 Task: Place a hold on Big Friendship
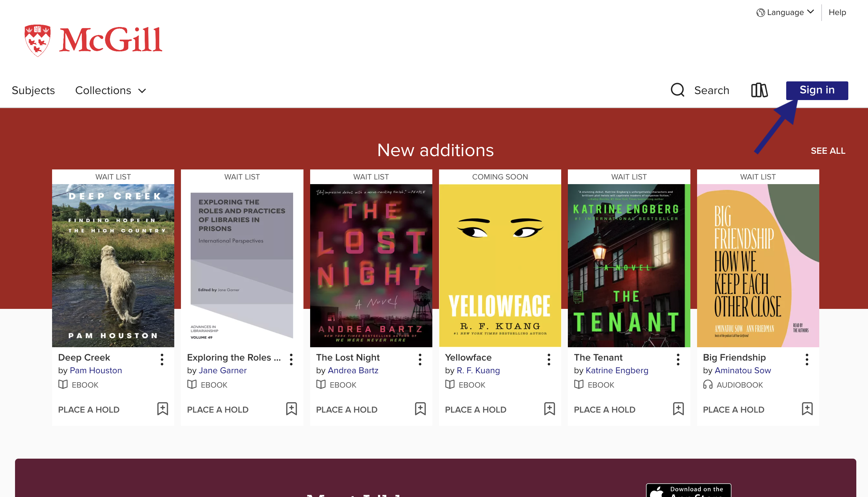pos(733,410)
